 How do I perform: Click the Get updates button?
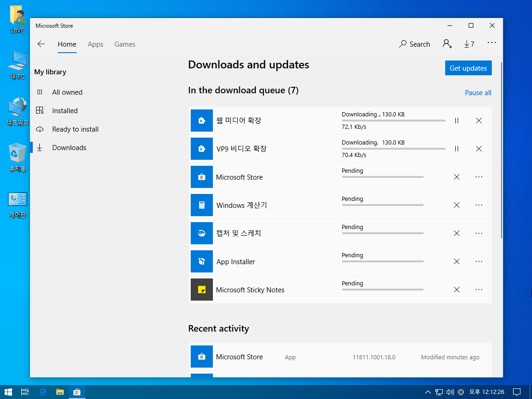[x=468, y=68]
